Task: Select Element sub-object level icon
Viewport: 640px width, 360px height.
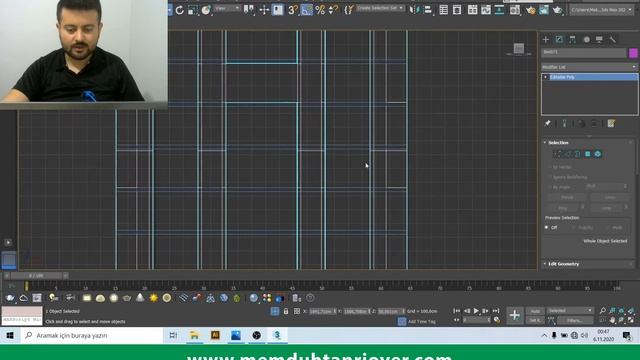Action: pyautogui.click(x=598, y=154)
